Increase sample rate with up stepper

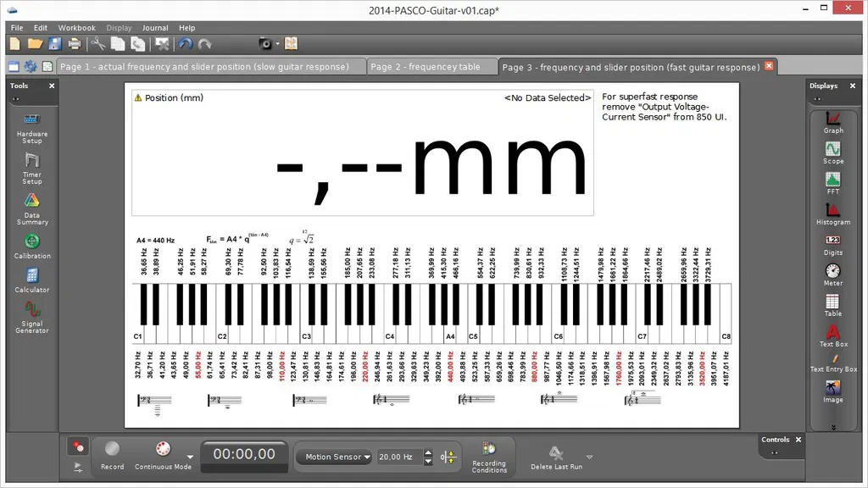coord(428,453)
